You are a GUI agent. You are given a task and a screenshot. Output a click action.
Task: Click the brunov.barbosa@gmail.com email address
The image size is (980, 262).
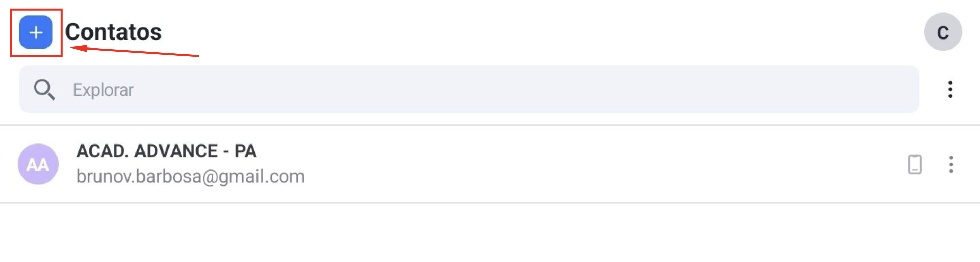click(190, 176)
